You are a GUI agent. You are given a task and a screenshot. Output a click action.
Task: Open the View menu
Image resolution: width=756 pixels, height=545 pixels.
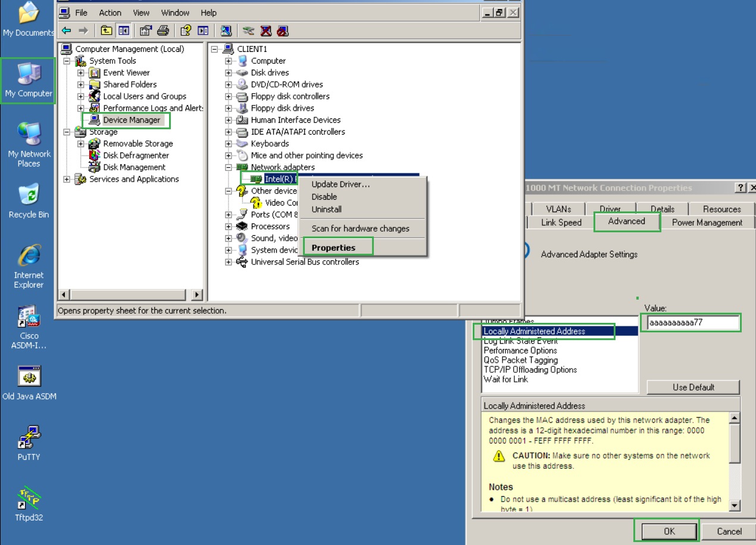141,13
